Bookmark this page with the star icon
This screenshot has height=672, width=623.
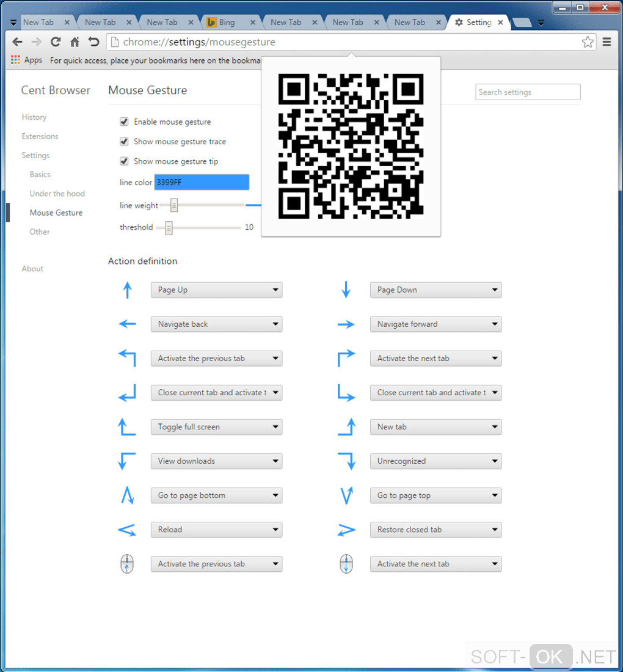click(588, 42)
